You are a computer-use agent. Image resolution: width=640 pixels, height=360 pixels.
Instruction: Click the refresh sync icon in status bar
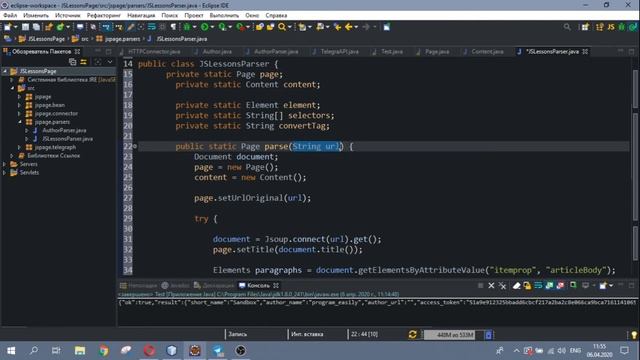(x=412, y=335)
